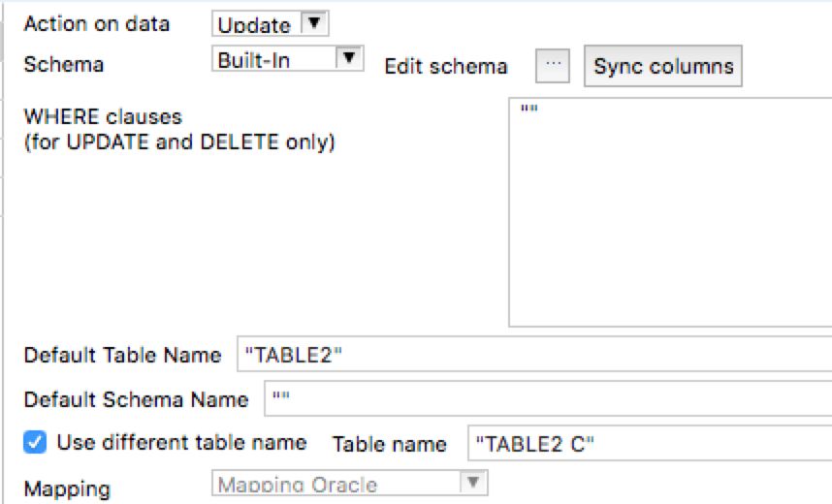Click the Edit schema label

click(x=445, y=66)
